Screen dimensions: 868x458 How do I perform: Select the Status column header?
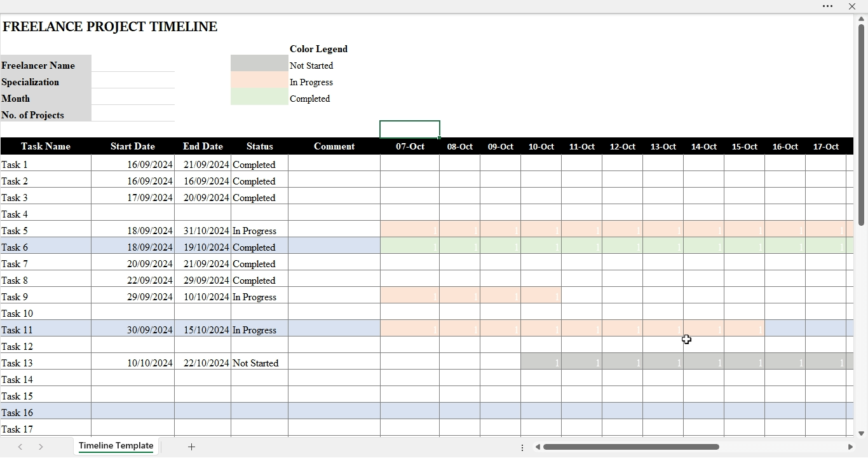tap(259, 146)
